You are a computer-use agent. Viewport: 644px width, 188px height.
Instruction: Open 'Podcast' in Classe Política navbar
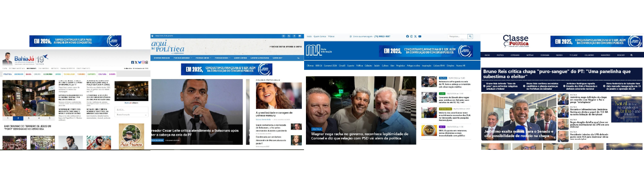pyautogui.click(x=621, y=55)
